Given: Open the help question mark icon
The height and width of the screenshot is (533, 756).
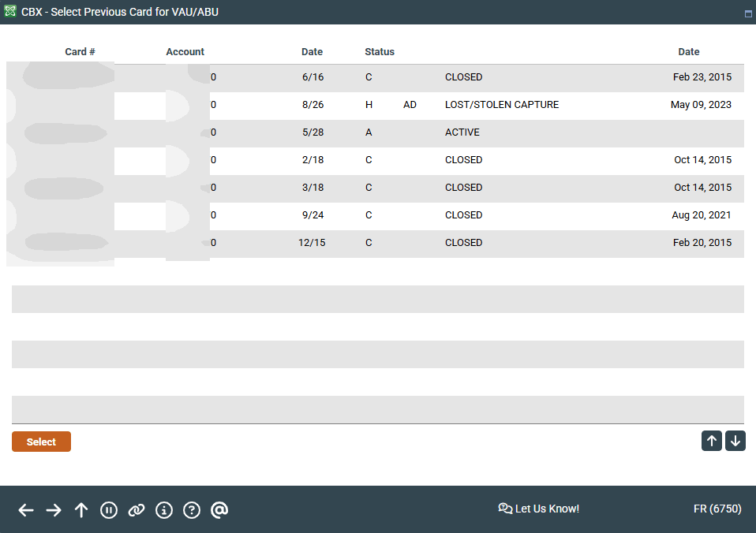Looking at the screenshot, I should tap(192, 510).
